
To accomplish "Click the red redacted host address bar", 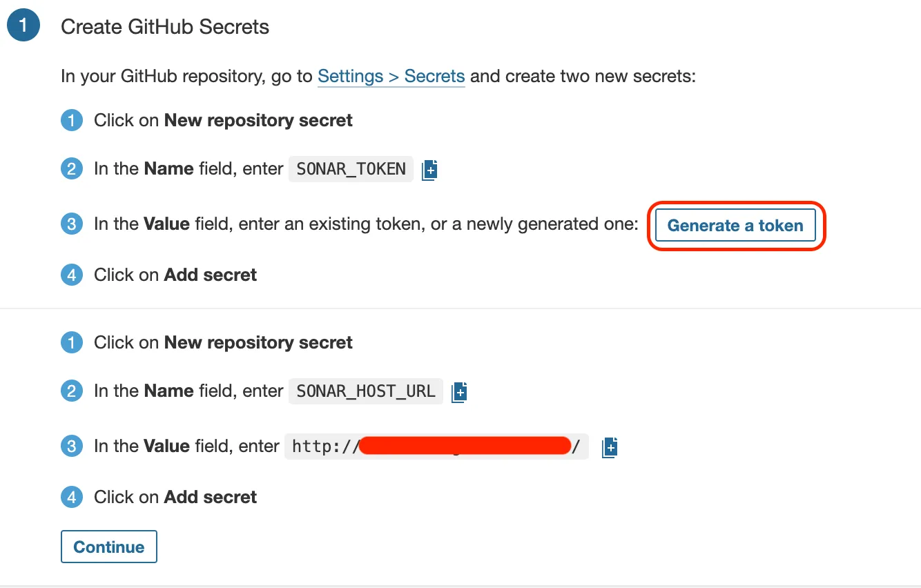I will click(x=465, y=446).
